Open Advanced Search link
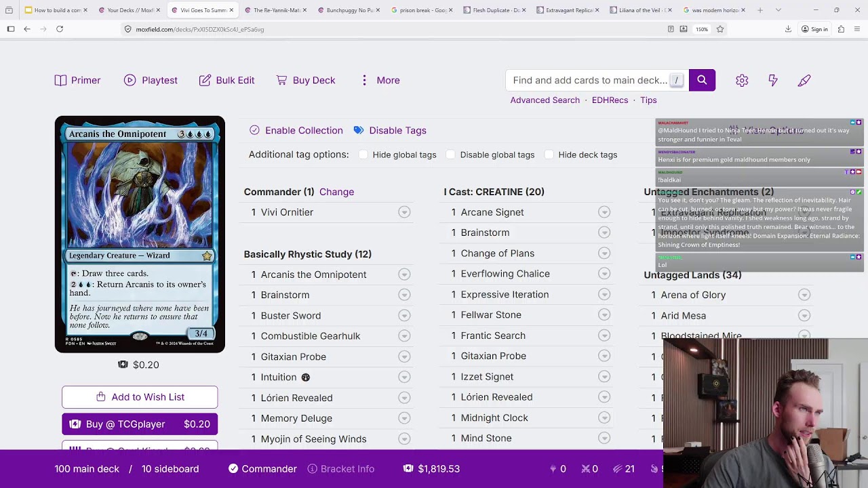 [x=545, y=100]
